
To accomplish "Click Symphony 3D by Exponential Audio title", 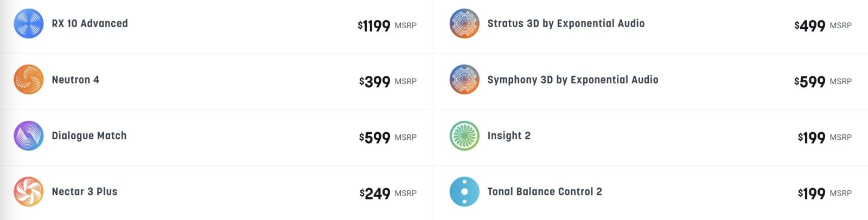I will [572, 80].
